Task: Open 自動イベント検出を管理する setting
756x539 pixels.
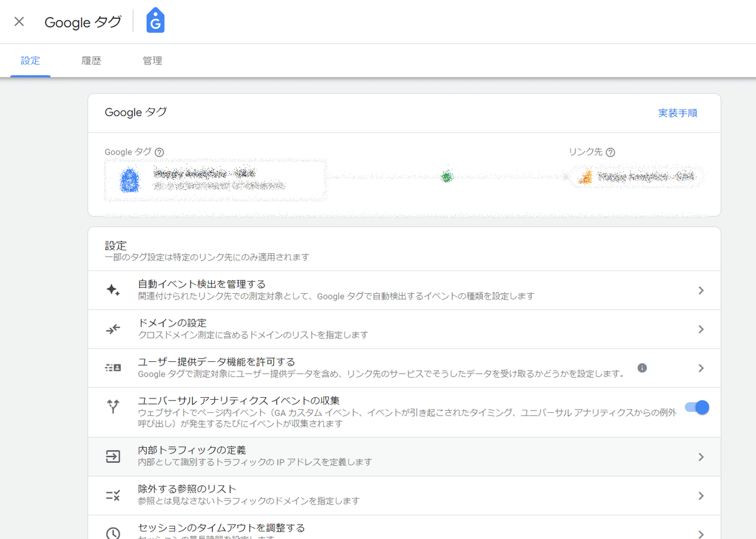Action: (x=404, y=290)
